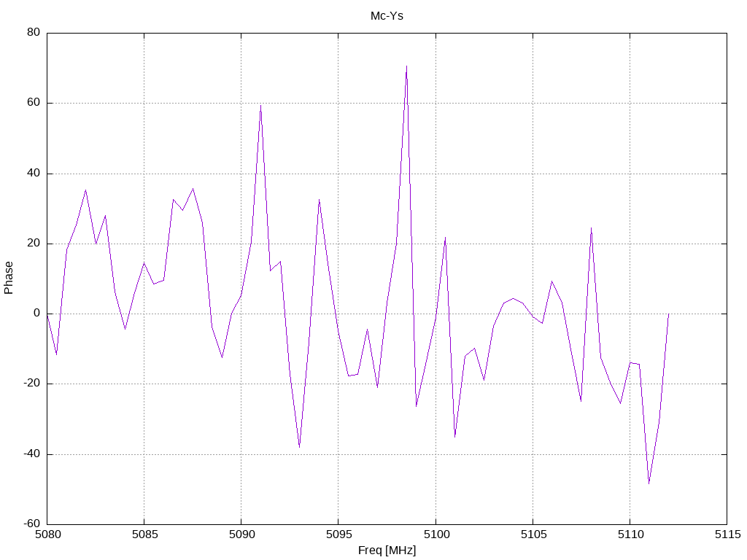Click the x-axis tick label 5100

436,534
